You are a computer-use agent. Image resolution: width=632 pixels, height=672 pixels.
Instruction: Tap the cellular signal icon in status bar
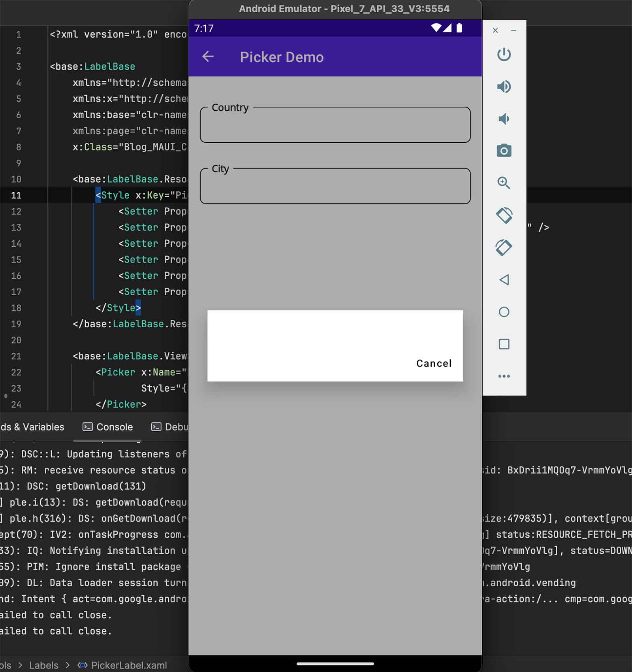(x=447, y=28)
